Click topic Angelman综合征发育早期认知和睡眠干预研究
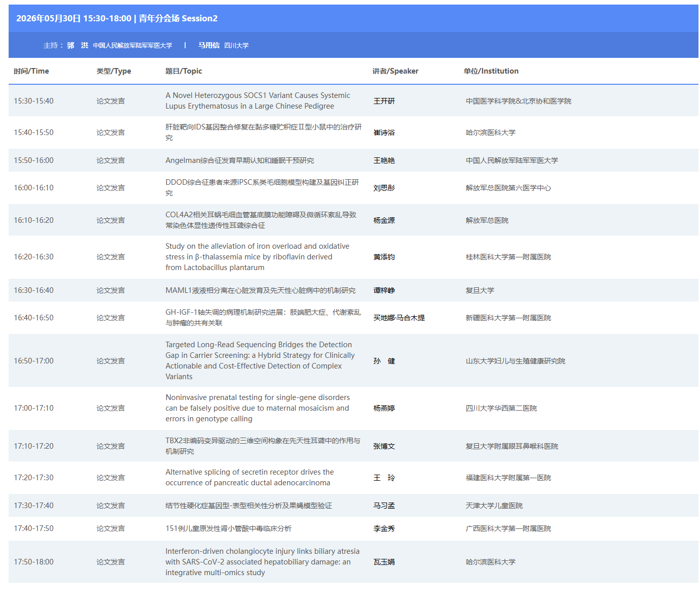Screen dimensions: 700x600 (x=239, y=160)
